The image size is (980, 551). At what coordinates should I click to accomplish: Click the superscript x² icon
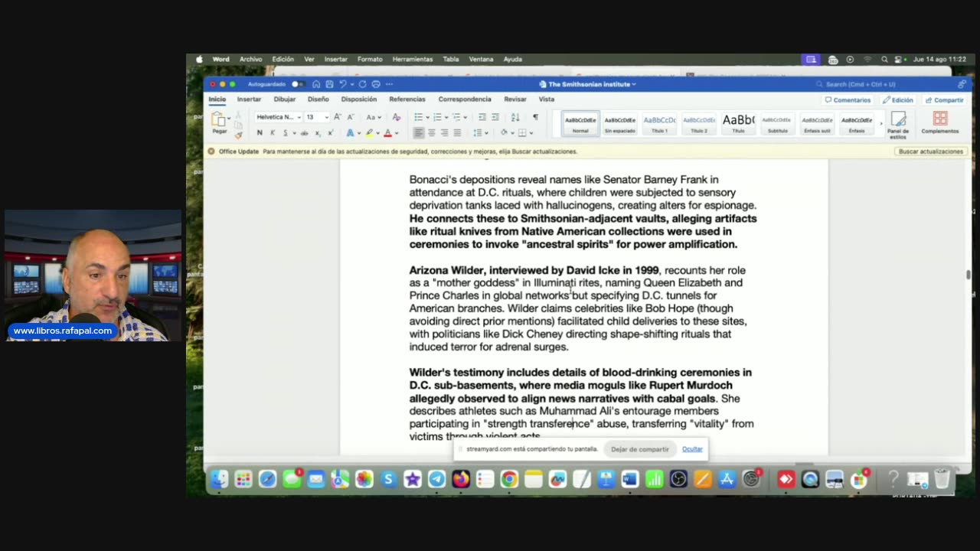330,132
